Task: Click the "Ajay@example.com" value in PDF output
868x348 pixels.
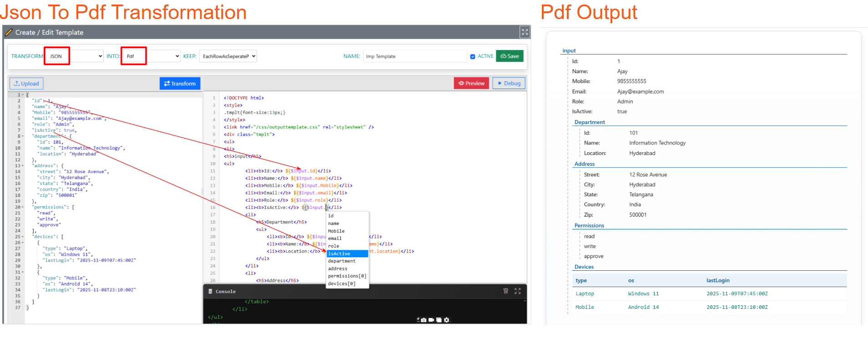Action: click(641, 91)
